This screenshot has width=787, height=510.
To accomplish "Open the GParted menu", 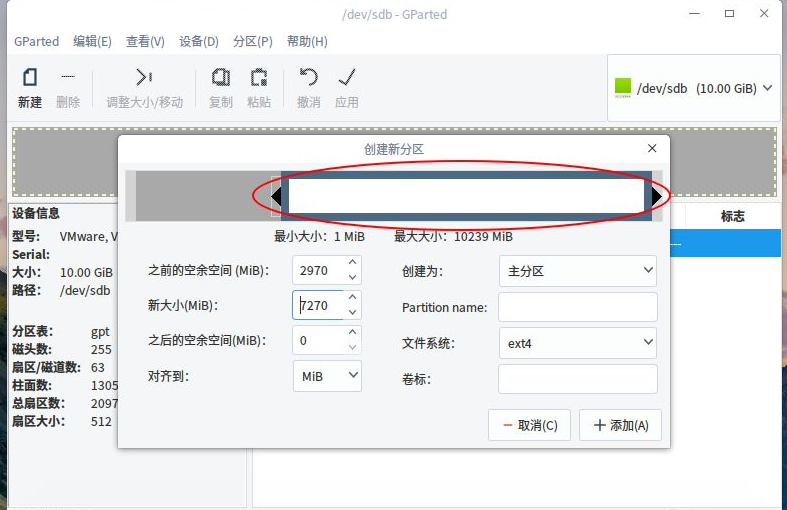I will 36,41.
